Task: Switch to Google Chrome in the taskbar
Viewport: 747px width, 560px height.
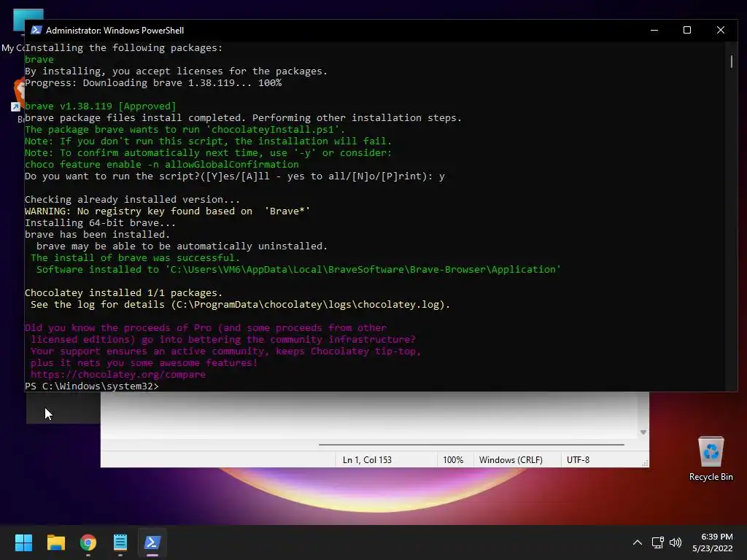Action: [88, 542]
